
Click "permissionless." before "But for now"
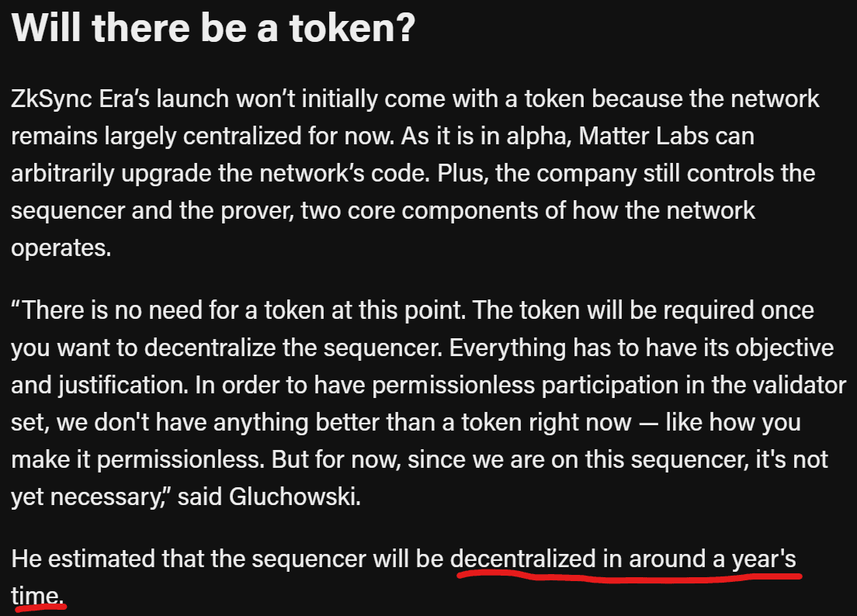[180, 460]
